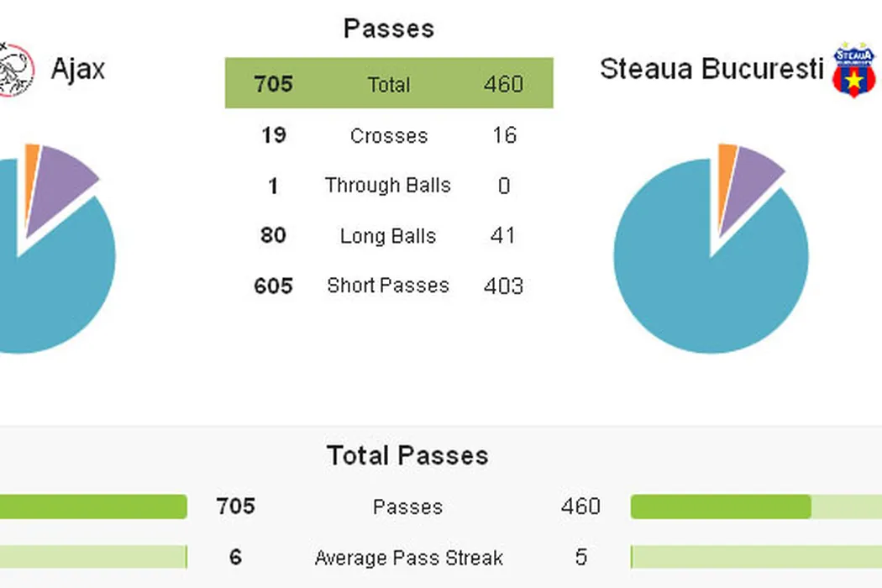Click Steaua pie chart blue short passes slice

(x=711, y=286)
